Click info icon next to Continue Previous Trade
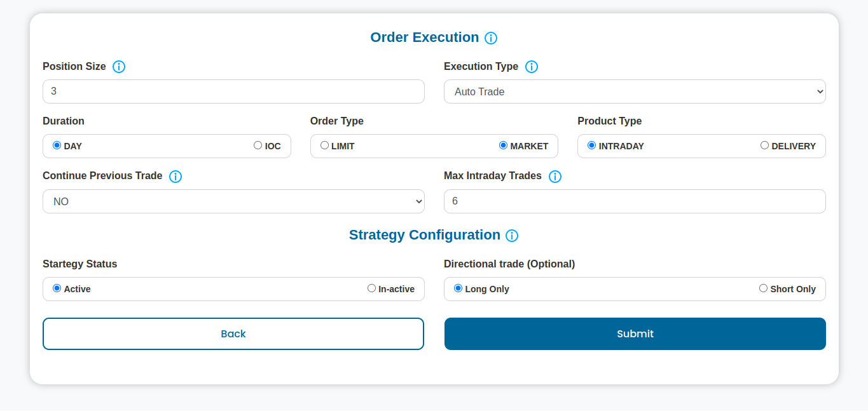Screen dimensions: 868x411 click(176, 177)
